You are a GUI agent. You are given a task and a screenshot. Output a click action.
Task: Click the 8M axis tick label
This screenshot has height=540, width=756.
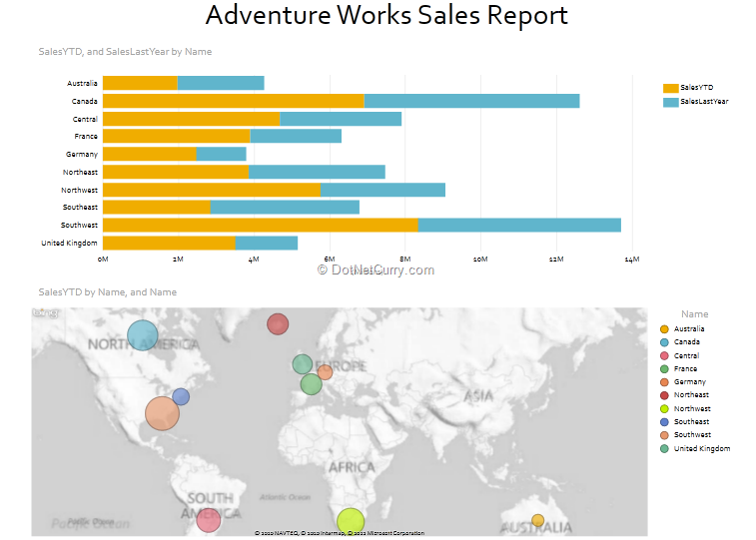(x=405, y=260)
